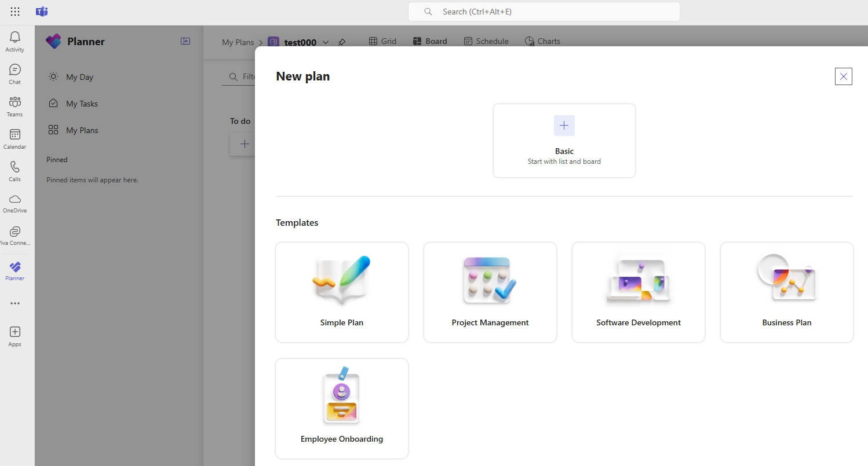Viewport: 868px width, 466px height.
Task: Click the Microsoft Teams logo icon
Action: tap(42, 12)
